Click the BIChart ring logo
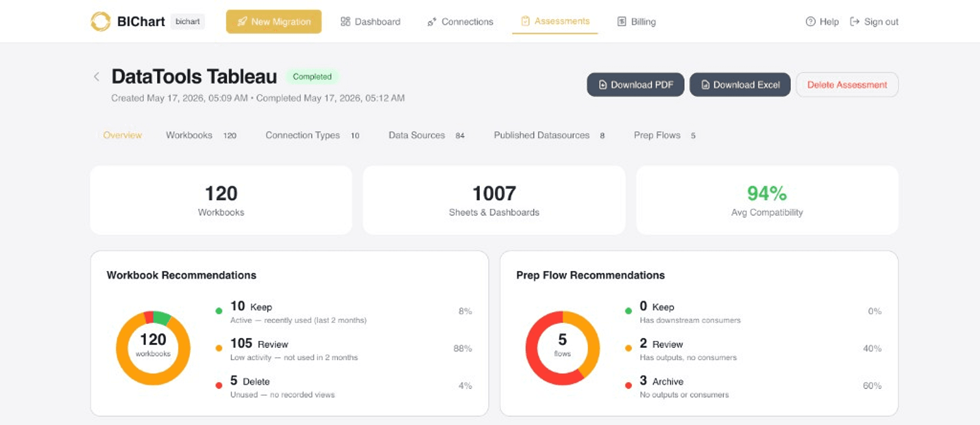This screenshot has width=980, height=425. (x=100, y=22)
